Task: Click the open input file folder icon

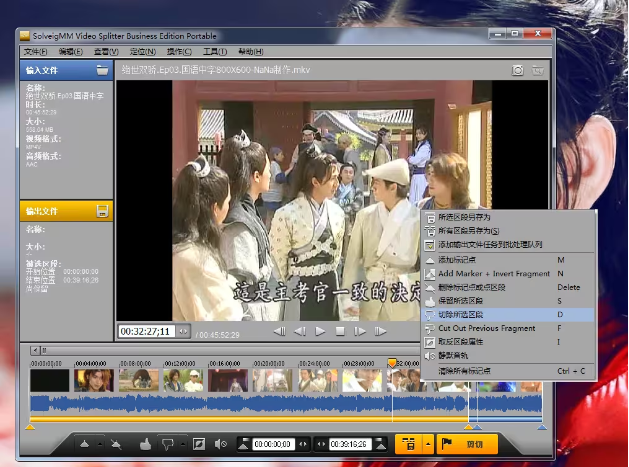Action: click(x=102, y=71)
